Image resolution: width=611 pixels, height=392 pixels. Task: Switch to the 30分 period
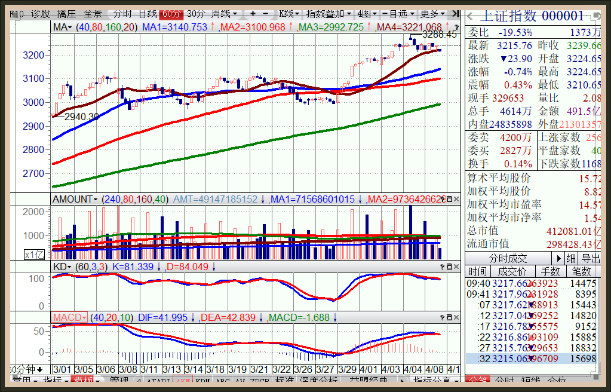(196, 14)
